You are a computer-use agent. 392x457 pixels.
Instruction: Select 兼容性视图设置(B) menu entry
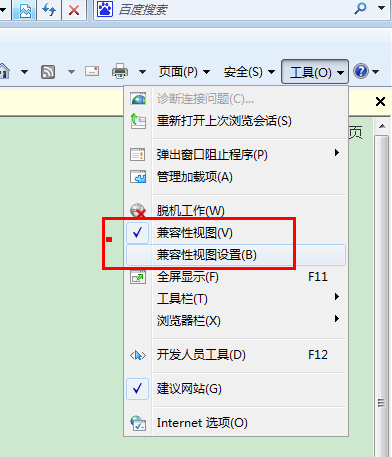[x=236, y=255]
